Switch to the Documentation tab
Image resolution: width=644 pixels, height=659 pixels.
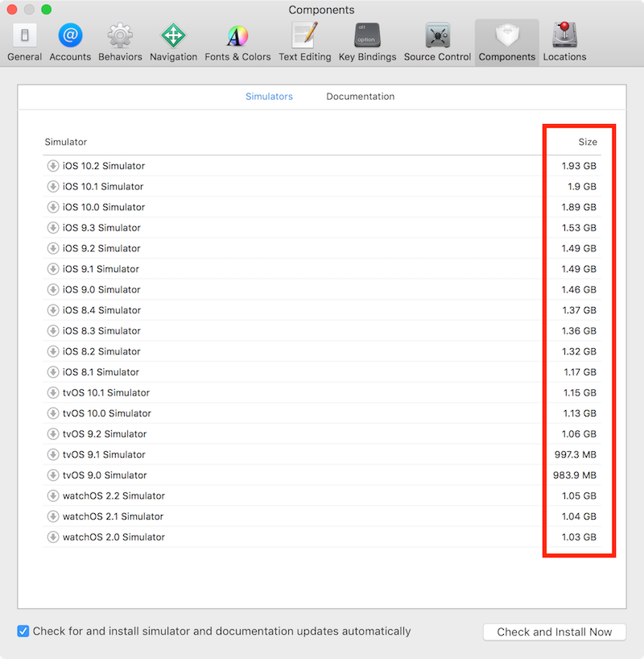pyautogui.click(x=361, y=96)
